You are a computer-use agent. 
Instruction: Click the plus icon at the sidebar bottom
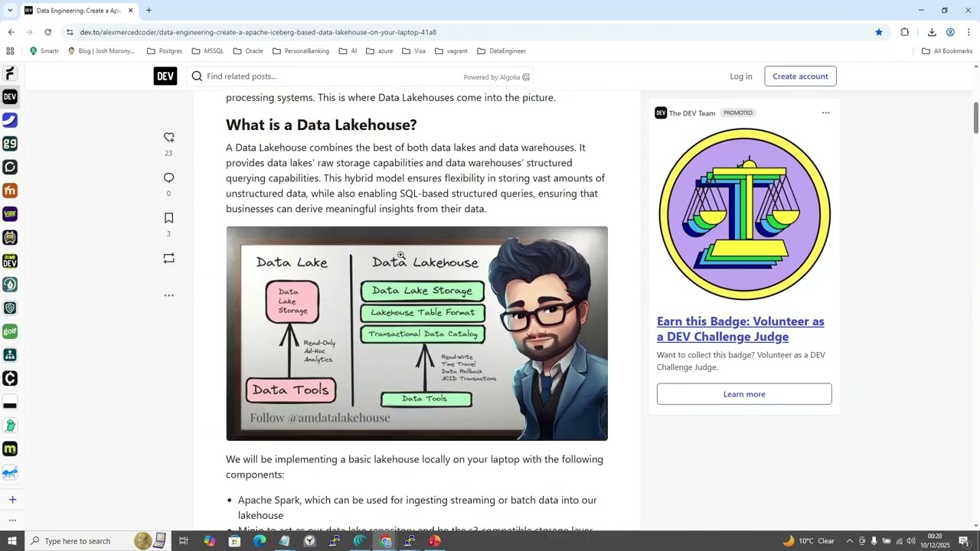tap(12, 500)
